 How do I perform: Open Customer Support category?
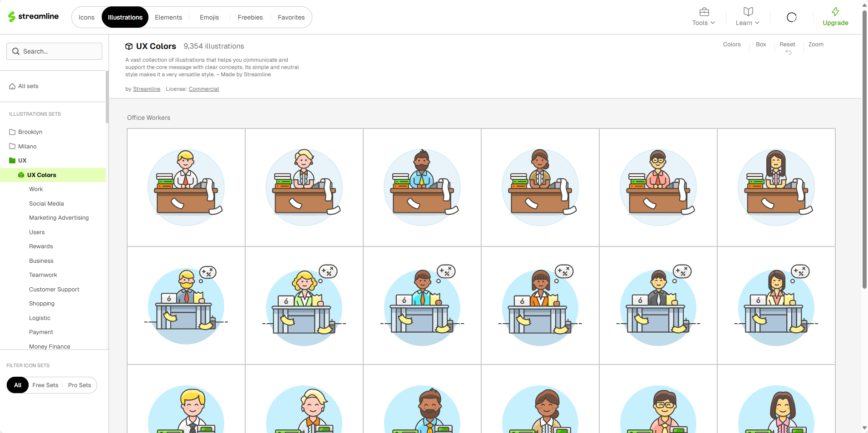coord(54,290)
